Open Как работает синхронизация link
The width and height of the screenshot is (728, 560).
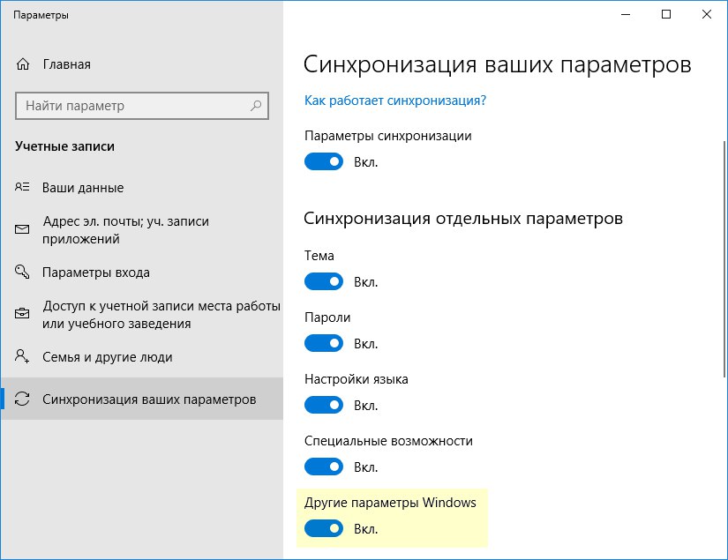pos(395,101)
